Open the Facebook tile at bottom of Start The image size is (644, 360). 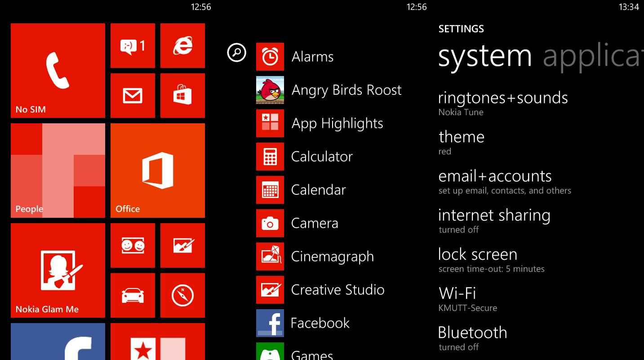point(58,342)
